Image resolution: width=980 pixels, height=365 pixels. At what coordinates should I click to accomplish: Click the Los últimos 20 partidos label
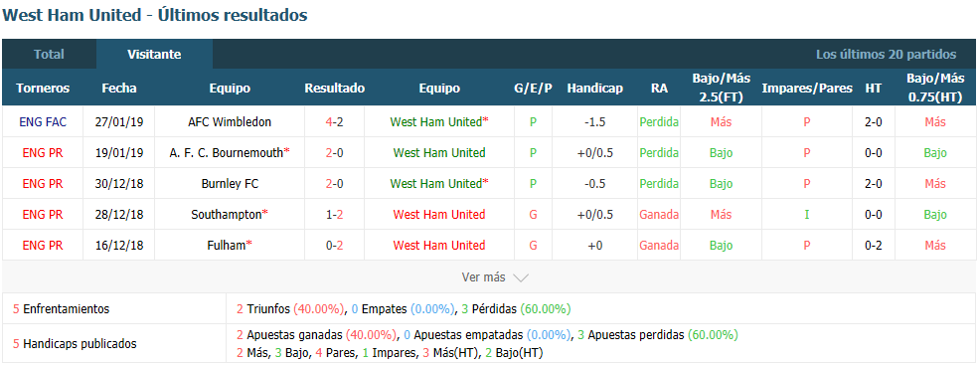click(886, 55)
